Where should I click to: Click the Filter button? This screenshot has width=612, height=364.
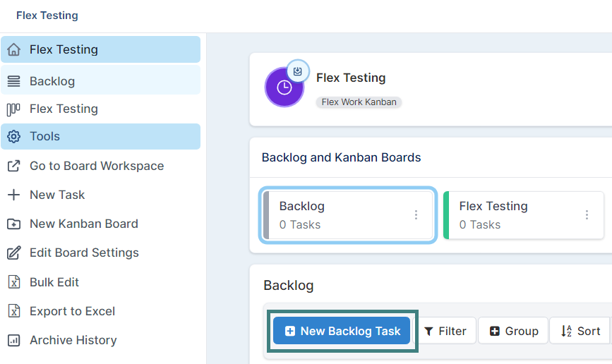click(445, 331)
